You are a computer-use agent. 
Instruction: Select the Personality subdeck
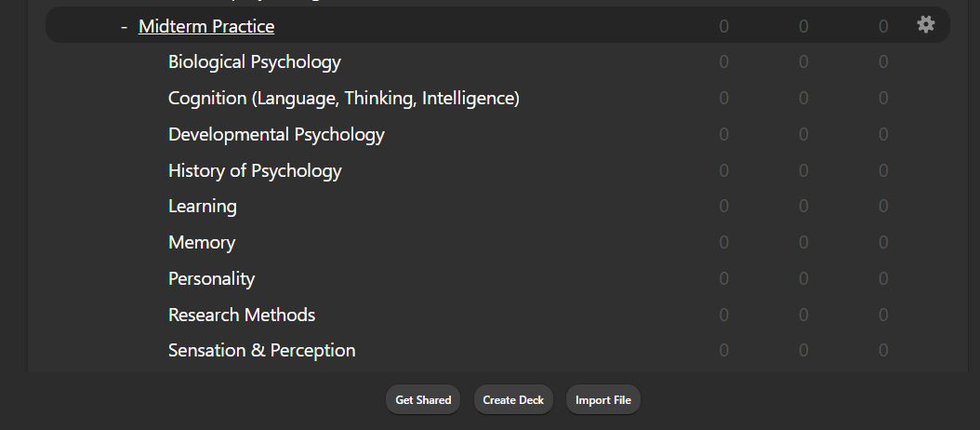211,278
